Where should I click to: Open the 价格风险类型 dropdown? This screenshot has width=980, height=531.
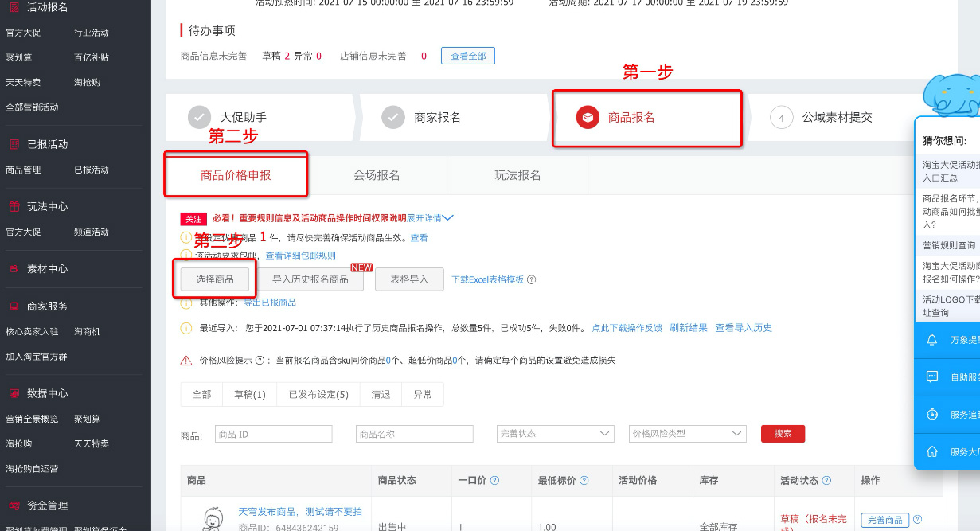687,433
